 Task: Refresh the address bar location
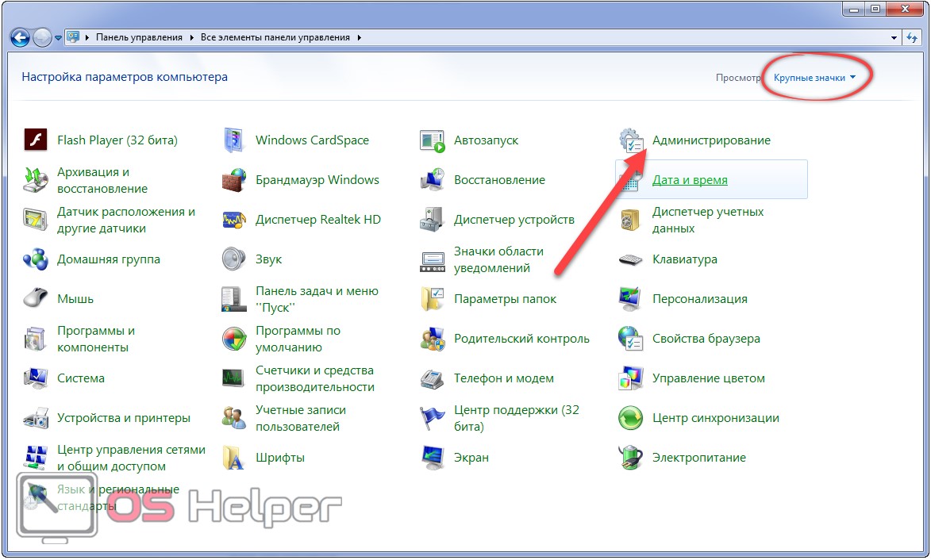[912, 38]
